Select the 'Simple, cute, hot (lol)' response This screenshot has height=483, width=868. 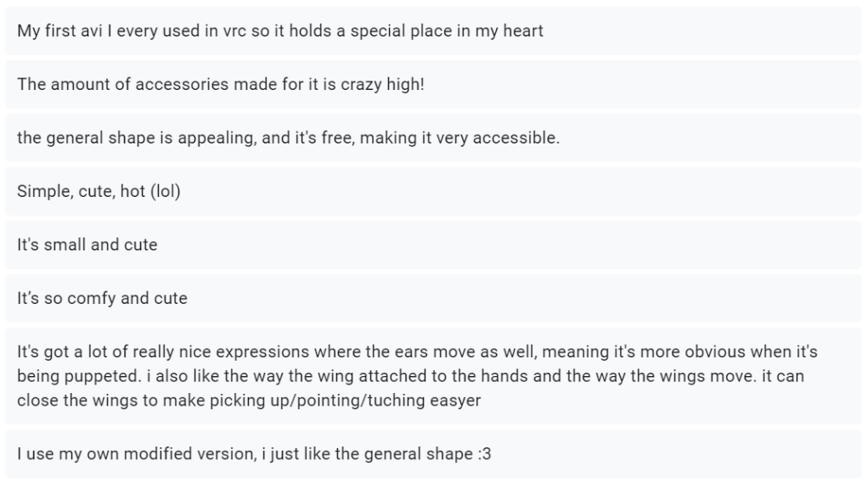433,191
